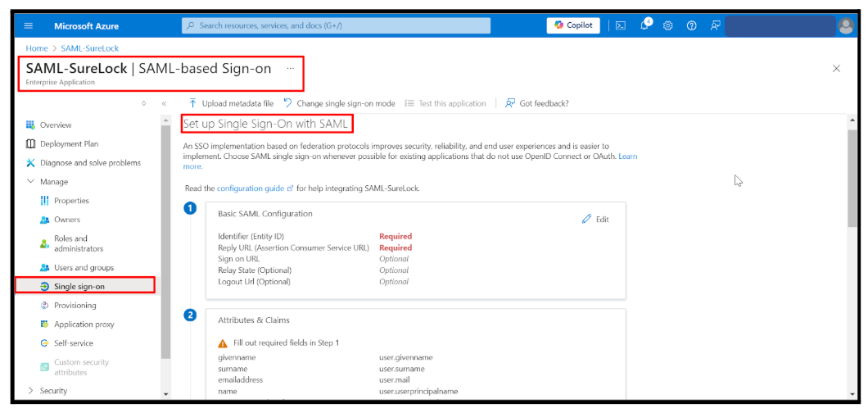Launch Copilot from the header
Image resolution: width=868 pixels, height=413 pixels.
pos(573,25)
